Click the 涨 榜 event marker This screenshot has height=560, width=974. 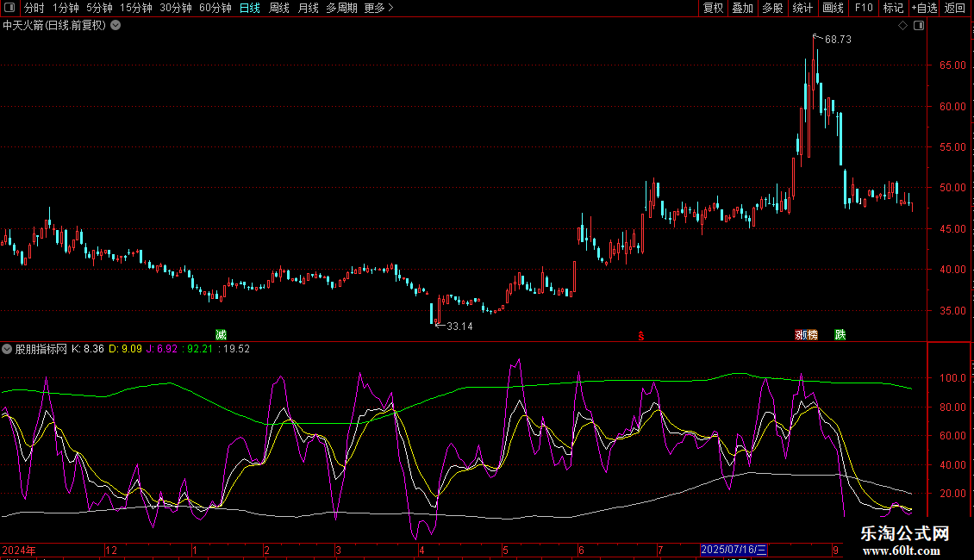[x=806, y=334]
